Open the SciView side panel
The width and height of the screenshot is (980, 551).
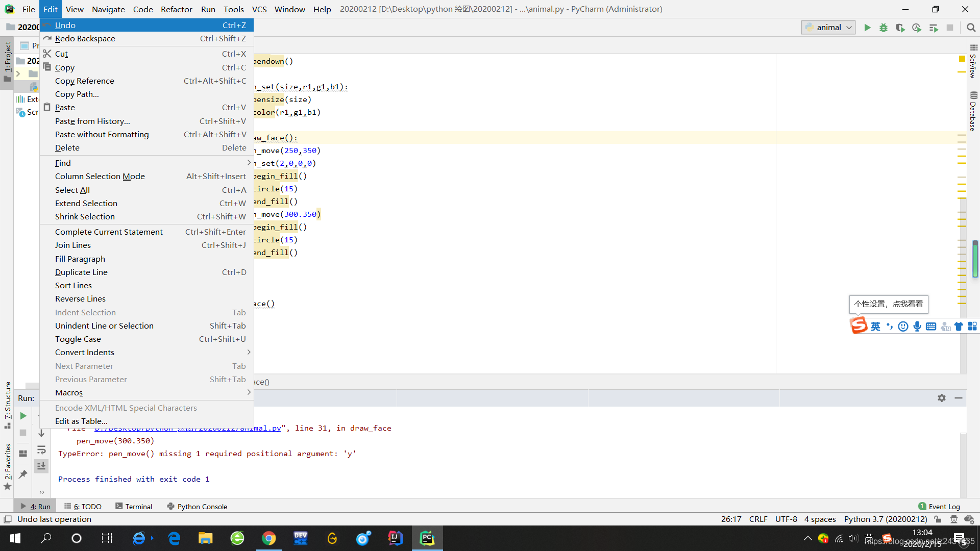tap(973, 61)
